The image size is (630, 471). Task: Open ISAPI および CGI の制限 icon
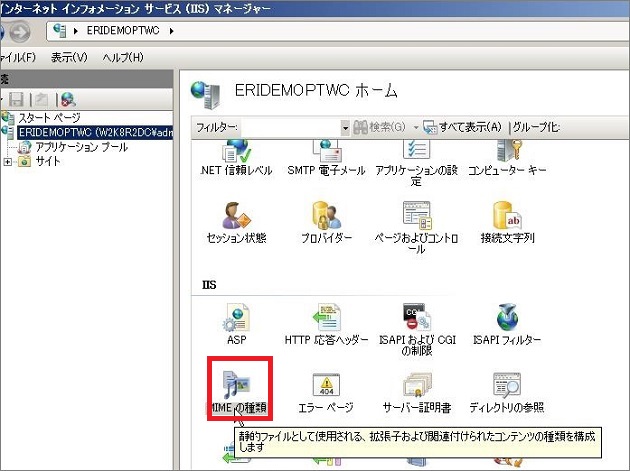pyautogui.click(x=417, y=319)
